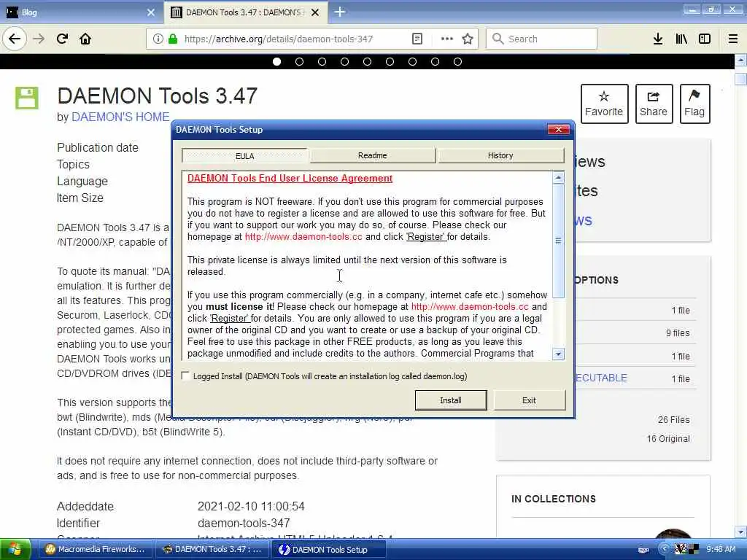Select the ninth carousel dot

click(458, 61)
